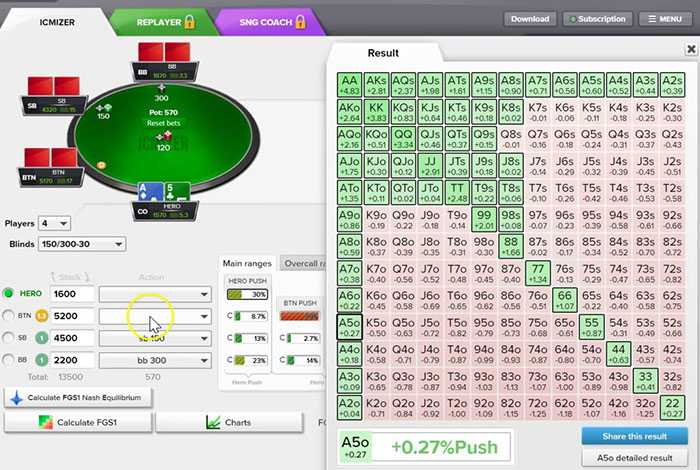Open the BTN action dropdown
The width and height of the screenshot is (700, 470).
click(x=154, y=316)
